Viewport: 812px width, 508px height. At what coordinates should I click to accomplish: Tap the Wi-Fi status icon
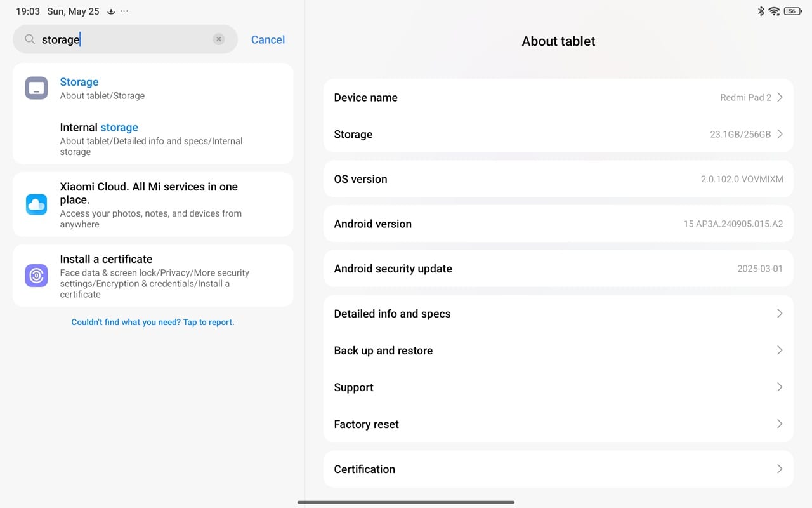click(774, 11)
